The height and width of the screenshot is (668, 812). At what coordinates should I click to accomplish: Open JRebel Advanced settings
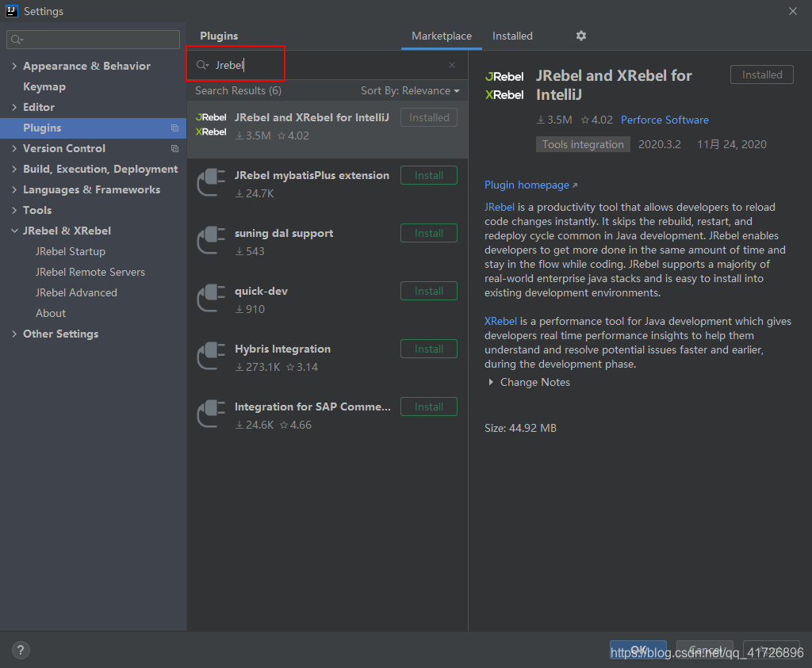coord(76,293)
